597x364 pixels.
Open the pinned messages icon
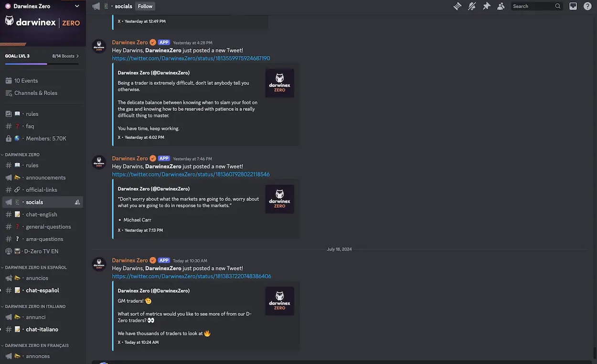487,6
